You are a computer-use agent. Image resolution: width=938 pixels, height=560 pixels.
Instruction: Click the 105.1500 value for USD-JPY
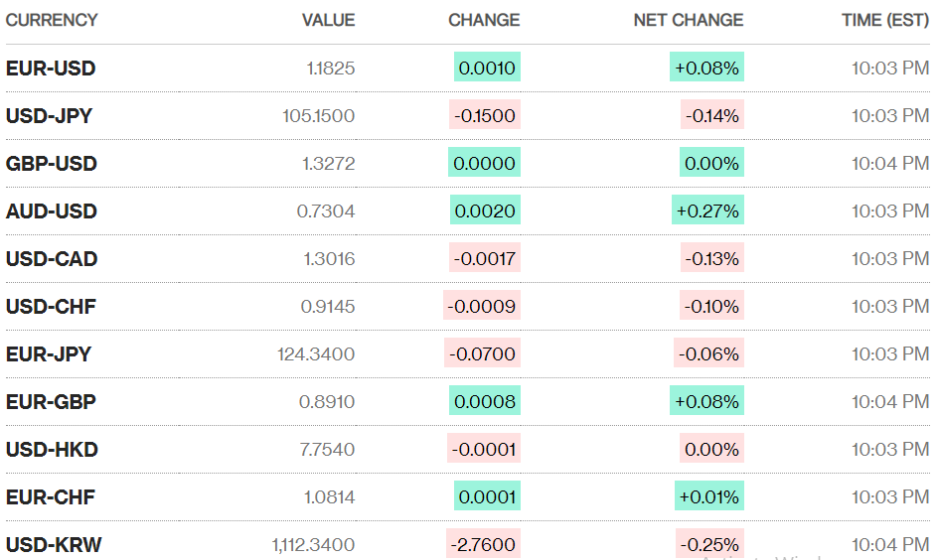318,116
